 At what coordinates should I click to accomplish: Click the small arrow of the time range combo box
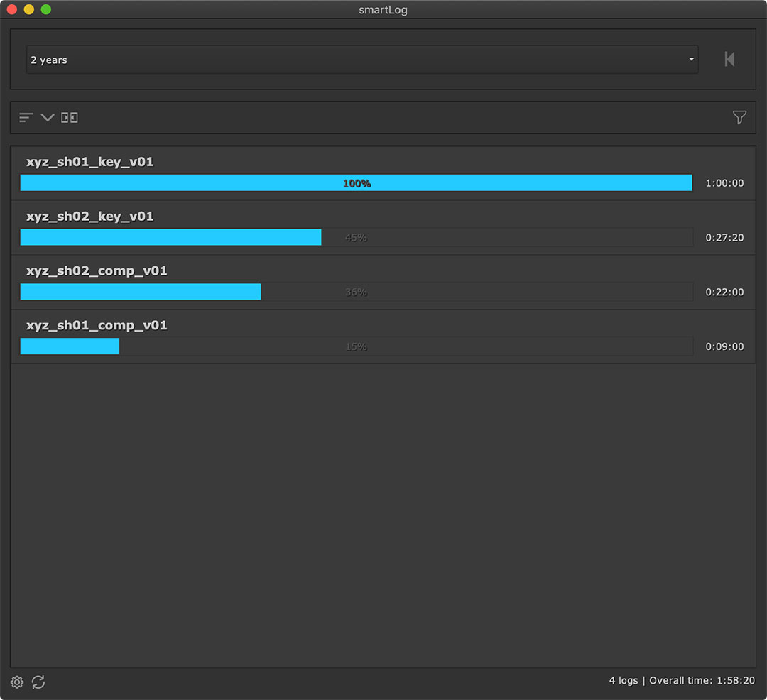point(691,60)
